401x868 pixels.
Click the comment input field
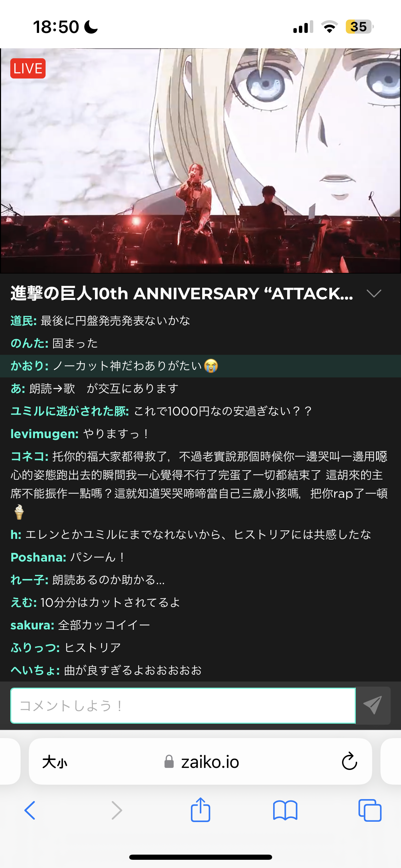[183, 706]
